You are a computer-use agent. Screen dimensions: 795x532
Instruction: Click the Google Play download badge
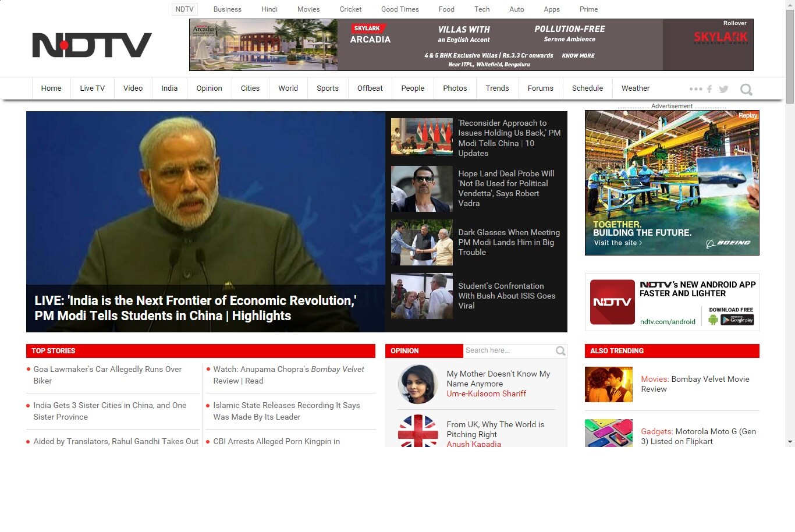click(737, 320)
